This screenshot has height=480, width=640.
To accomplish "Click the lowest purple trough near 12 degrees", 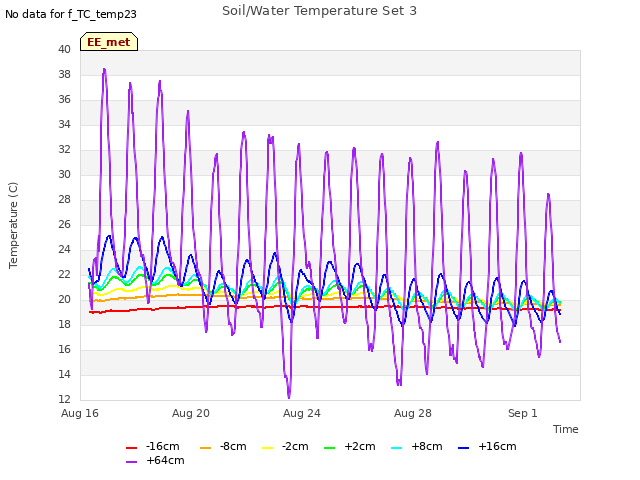I will click(289, 397).
